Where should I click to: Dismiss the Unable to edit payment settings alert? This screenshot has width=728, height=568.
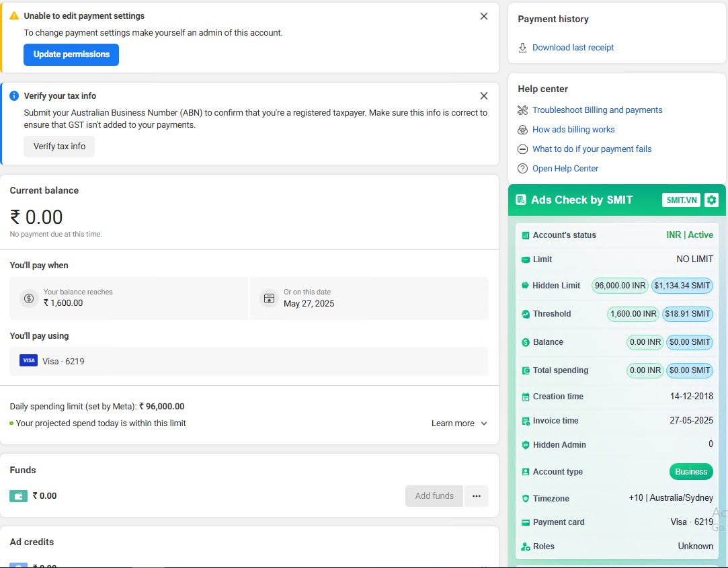(484, 16)
